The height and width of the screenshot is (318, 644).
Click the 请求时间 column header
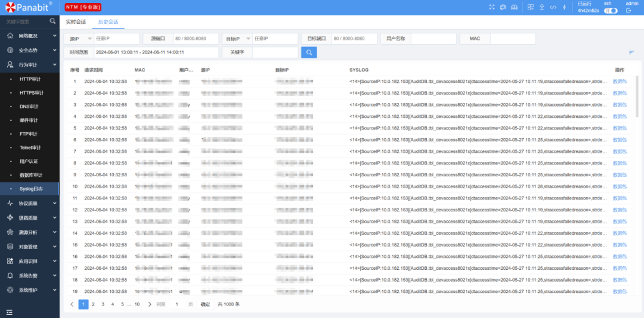(94, 70)
